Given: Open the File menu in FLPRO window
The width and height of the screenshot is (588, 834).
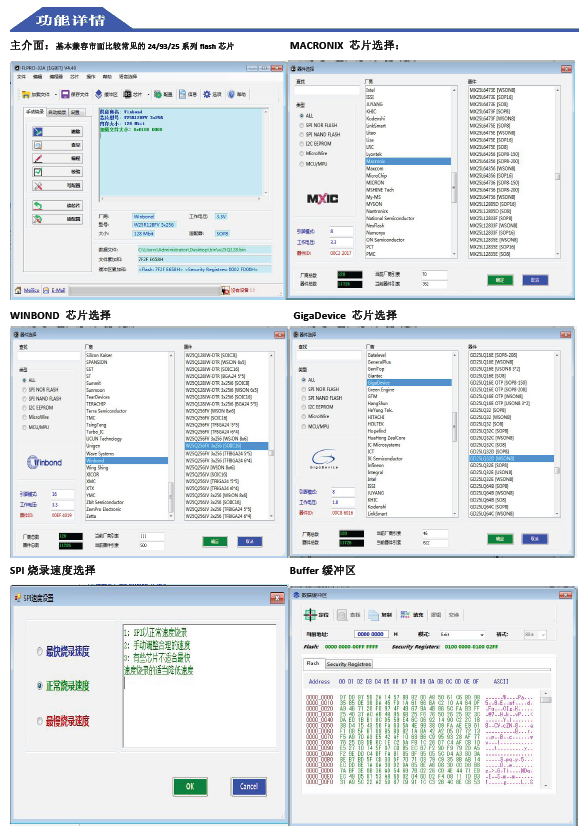Looking at the screenshot, I should click(x=21, y=77).
